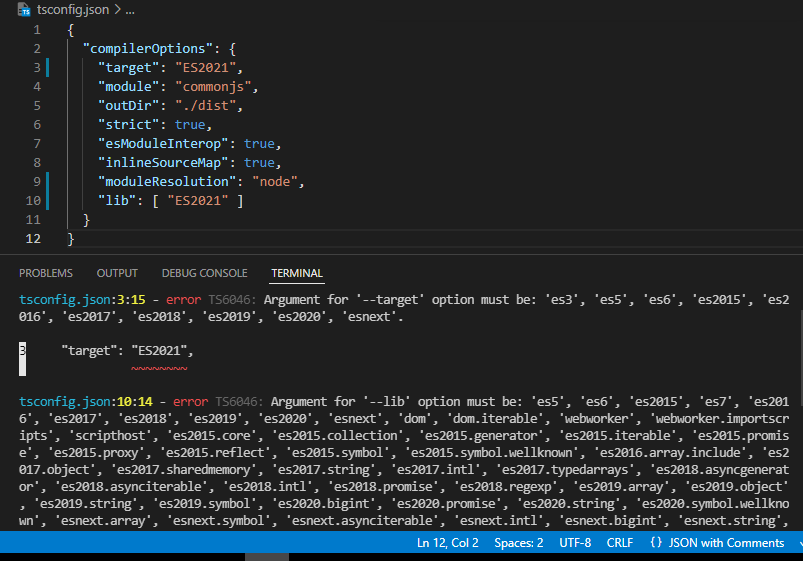The image size is (803, 561).
Task: Click the tsconfig.json breadcrumb label
Action: [73, 9]
